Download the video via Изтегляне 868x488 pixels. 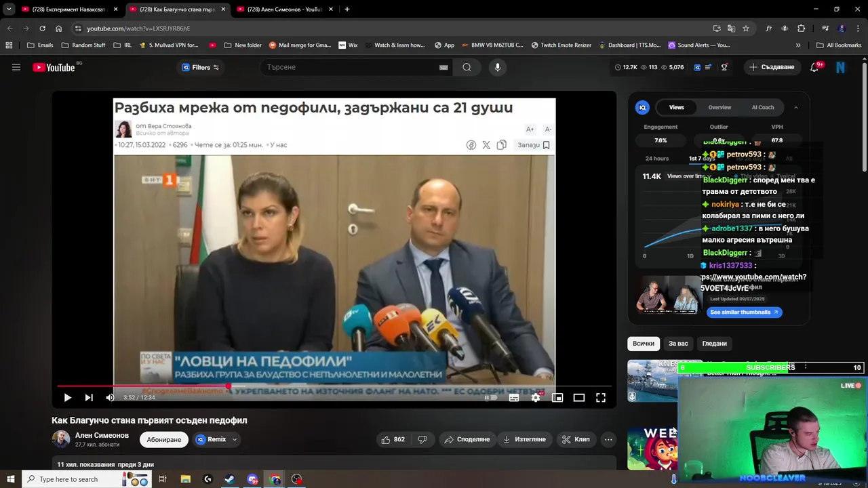point(524,439)
